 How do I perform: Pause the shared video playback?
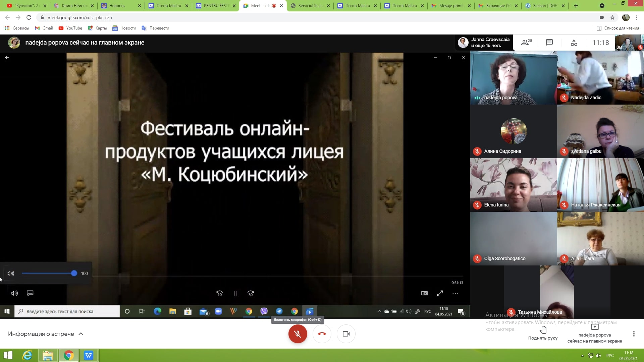click(235, 293)
